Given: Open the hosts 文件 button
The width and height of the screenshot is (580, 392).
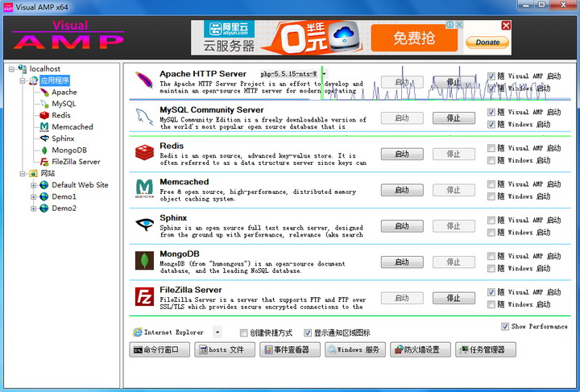Looking at the screenshot, I should pyautogui.click(x=225, y=349).
